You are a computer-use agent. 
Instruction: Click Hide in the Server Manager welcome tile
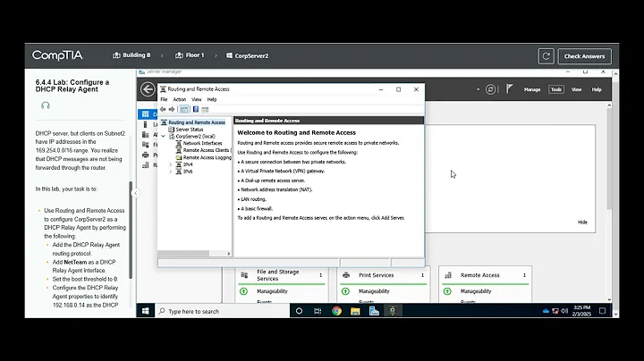pos(582,222)
